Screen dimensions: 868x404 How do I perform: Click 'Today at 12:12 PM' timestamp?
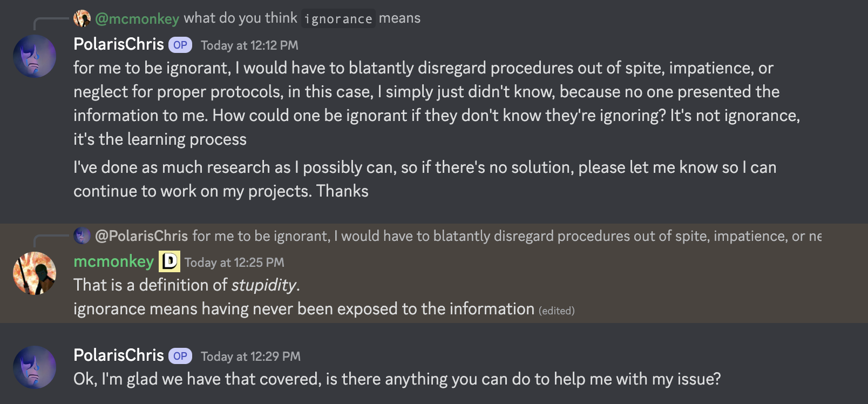(249, 45)
